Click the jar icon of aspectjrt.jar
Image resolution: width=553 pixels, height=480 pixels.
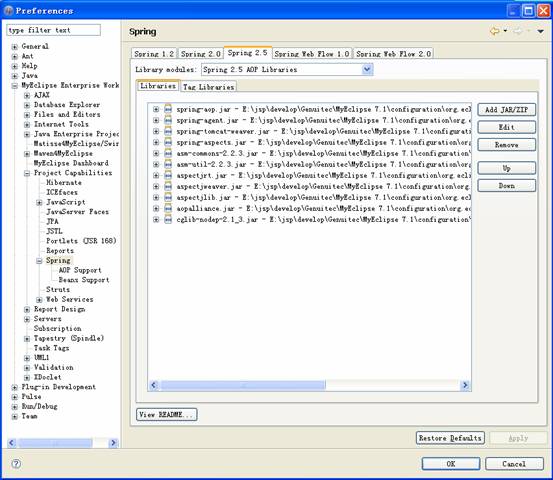168,175
